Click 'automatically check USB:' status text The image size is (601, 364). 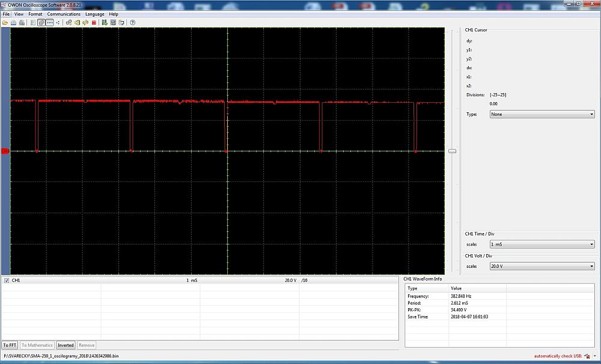click(558, 356)
